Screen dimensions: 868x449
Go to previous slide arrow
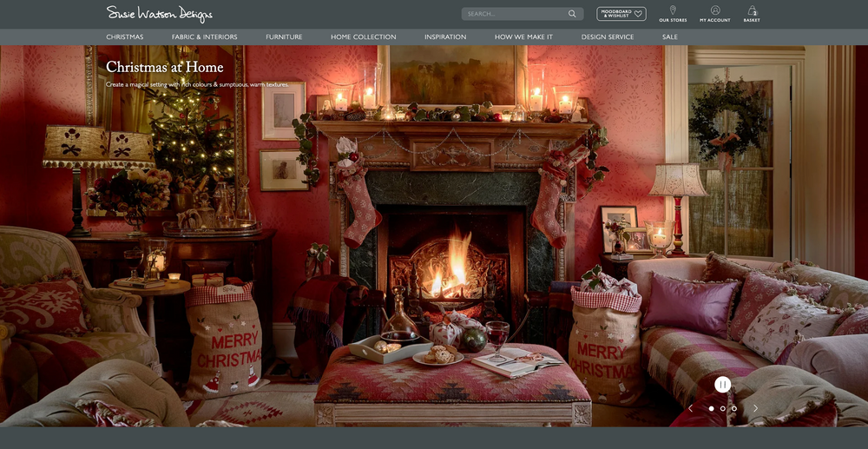pos(690,408)
